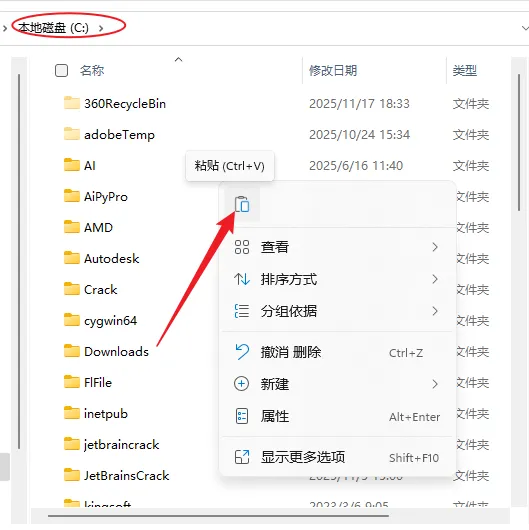
Task: Click the horizontal scrollbar under the file list
Action: pyautogui.click(x=218, y=516)
